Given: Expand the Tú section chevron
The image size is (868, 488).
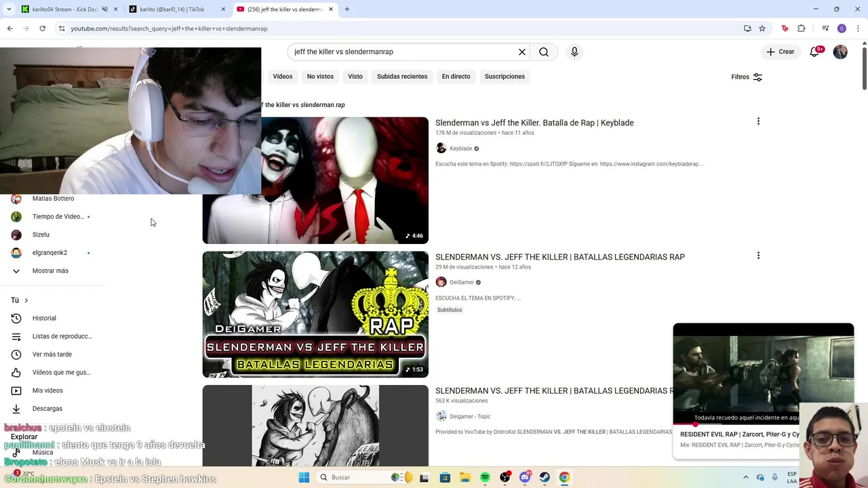Looking at the screenshot, I should pyautogui.click(x=26, y=300).
